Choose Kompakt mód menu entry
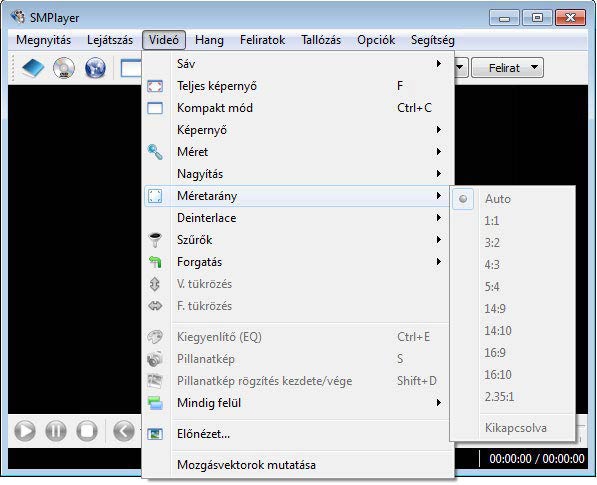Image resolution: width=597 pixels, height=485 pixels. [298, 108]
